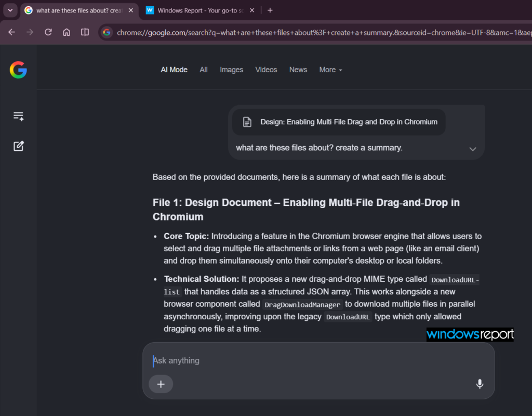Go back with the browser back arrow

point(11,32)
